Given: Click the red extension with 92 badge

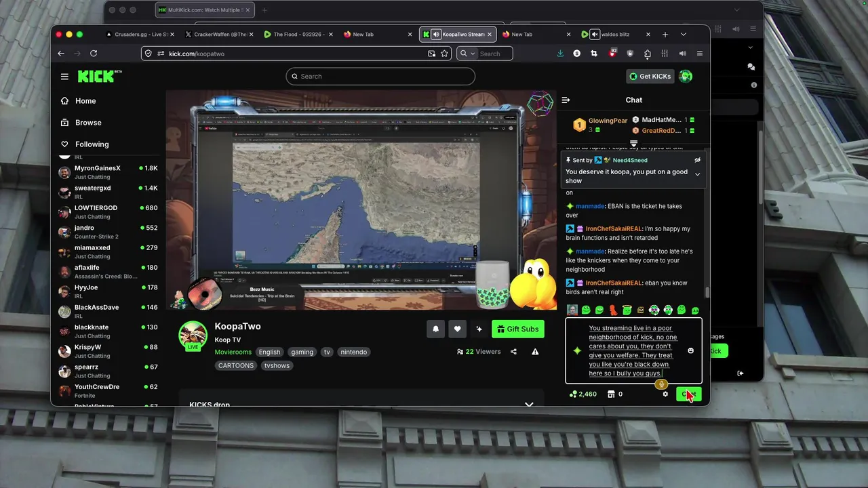Looking at the screenshot, I should (612, 53).
